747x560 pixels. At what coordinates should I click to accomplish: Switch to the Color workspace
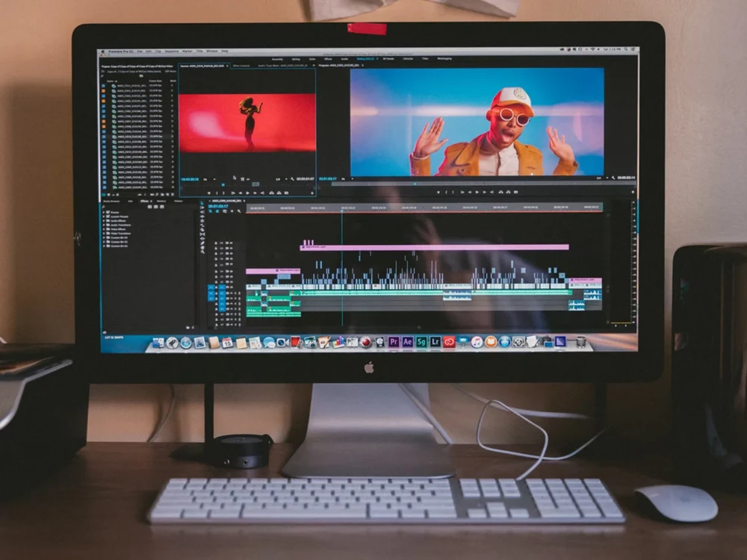click(x=312, y=59)
